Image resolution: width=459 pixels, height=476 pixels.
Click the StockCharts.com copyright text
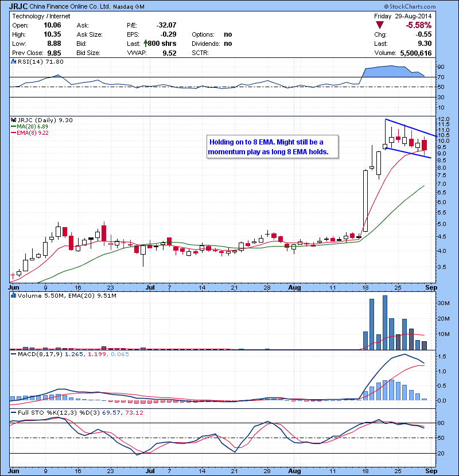[x=410, y=6]
